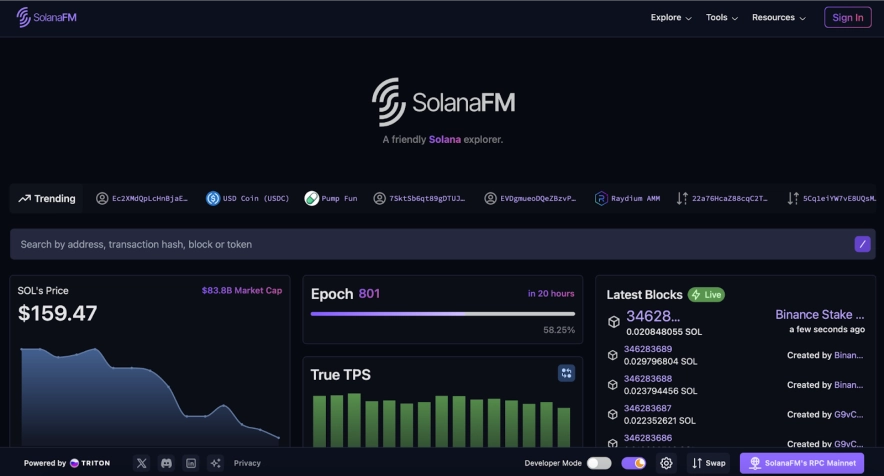The image size is (884, 476).
Task: Toggle Developer Mode switch
Action: point(599,463)
